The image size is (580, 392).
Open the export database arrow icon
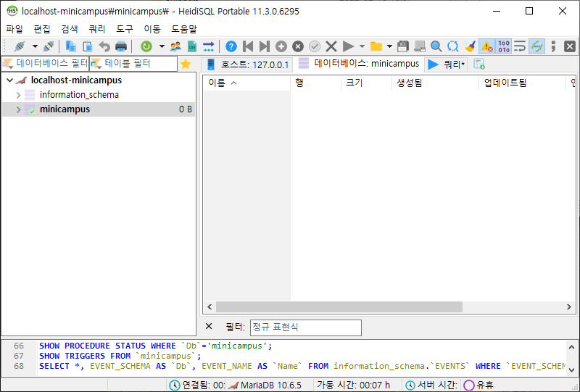(209, 46)
